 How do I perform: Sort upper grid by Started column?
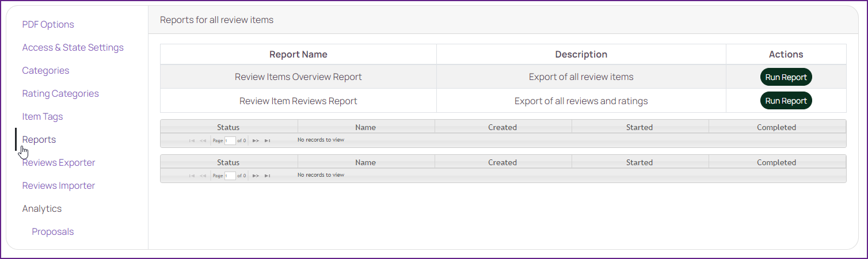click(639, 127)
